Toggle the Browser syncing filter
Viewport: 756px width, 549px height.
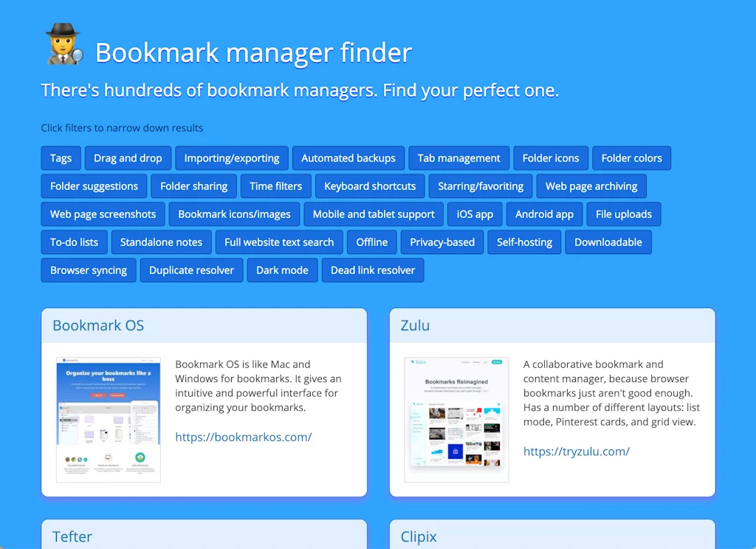coord(88,270)
